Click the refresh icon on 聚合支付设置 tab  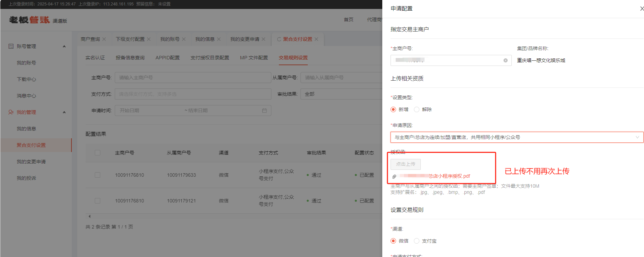pyautogui.click(x=279, y=39)
